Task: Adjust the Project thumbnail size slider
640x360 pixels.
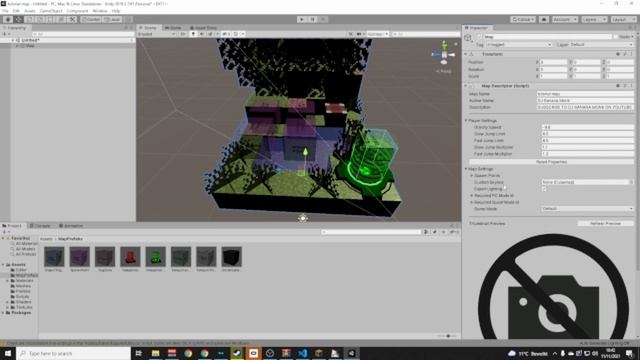Action: 447,336
